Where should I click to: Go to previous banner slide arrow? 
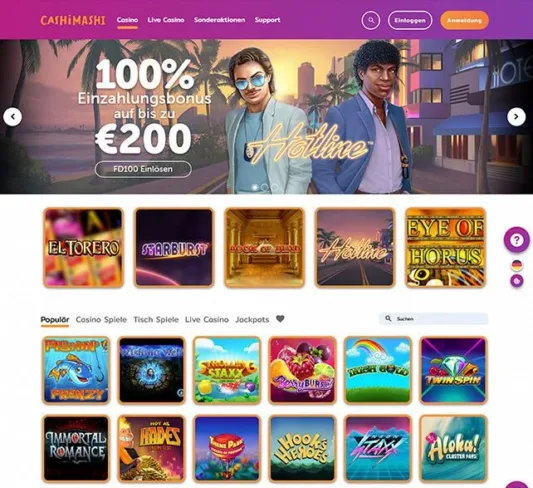pyautogui.click(x=13, y=117)
